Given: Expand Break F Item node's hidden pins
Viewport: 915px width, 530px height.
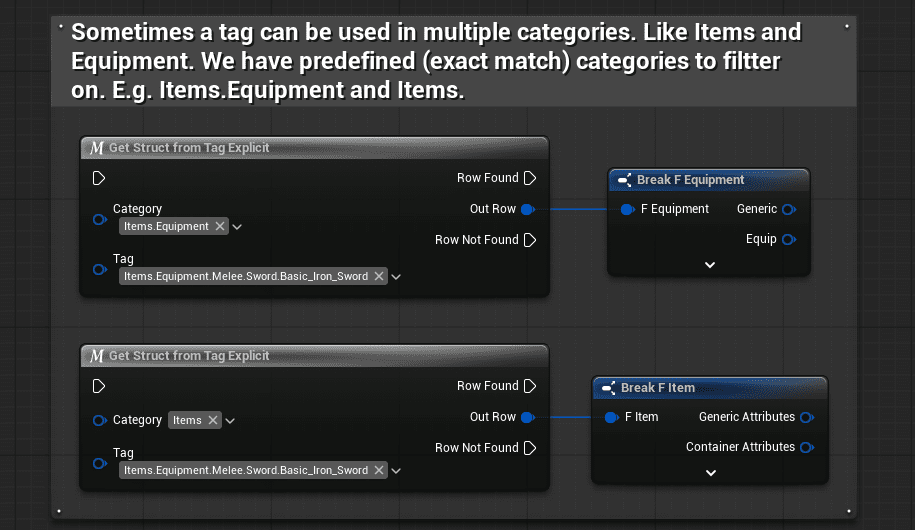Looking at the screenshot, I should click(711, 473).
